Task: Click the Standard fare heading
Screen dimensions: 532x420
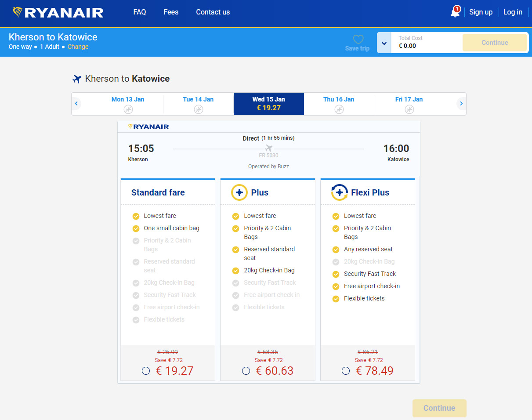Action: [158, 192]
